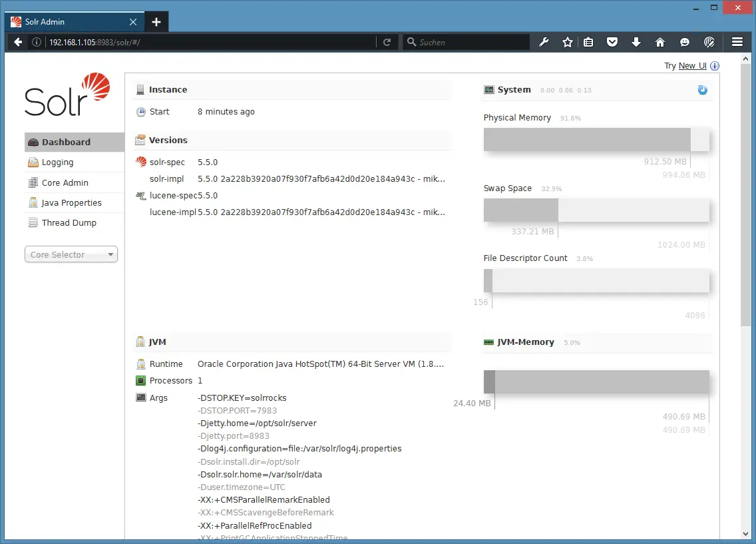Open Java Properties page
This screenshot has height=544, width=756.
pyautogui.click(x=71, y=202)
